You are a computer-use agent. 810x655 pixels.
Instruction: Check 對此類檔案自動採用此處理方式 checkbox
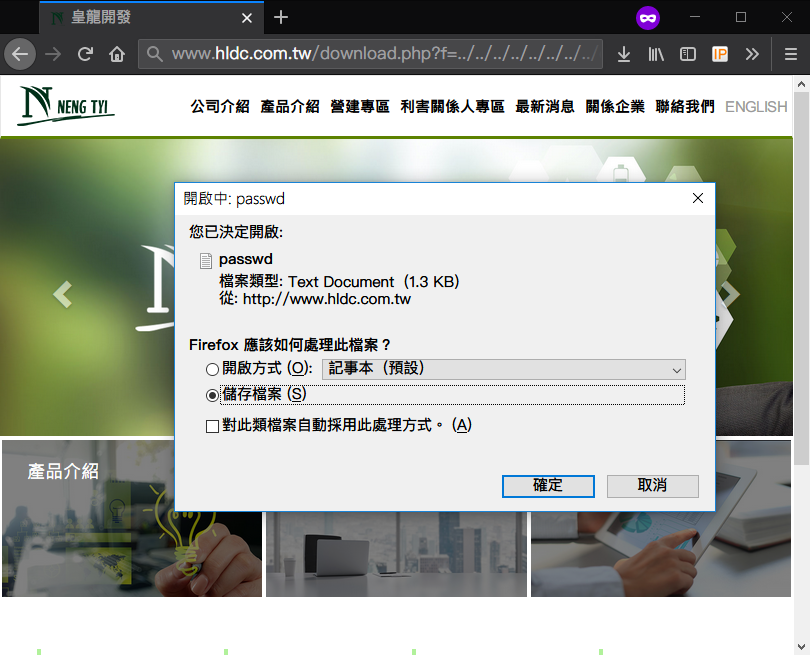click(x=212, y=426)
